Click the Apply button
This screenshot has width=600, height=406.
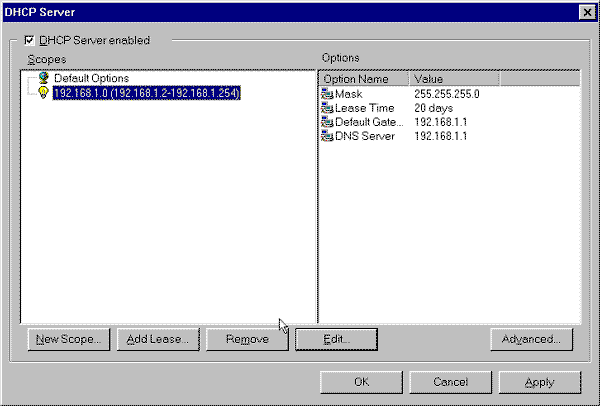pos(540,382)
